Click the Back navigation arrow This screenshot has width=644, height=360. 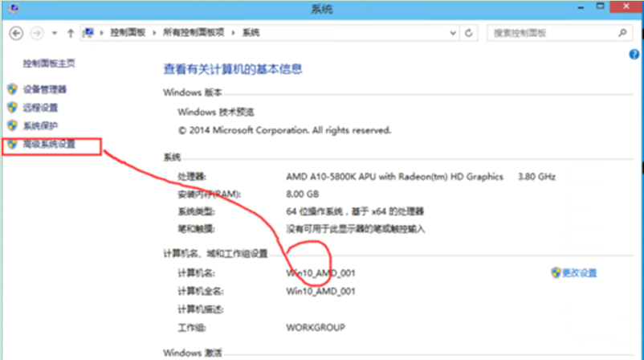[x=16, y=33]
